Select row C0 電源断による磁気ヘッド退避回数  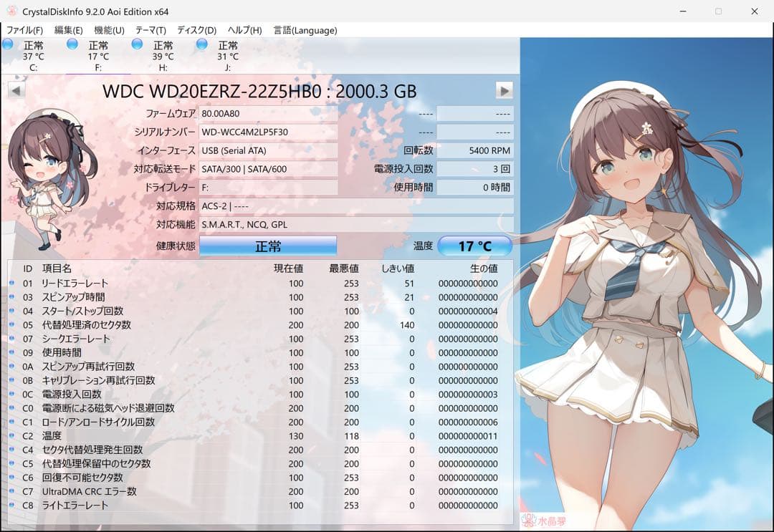260,408
